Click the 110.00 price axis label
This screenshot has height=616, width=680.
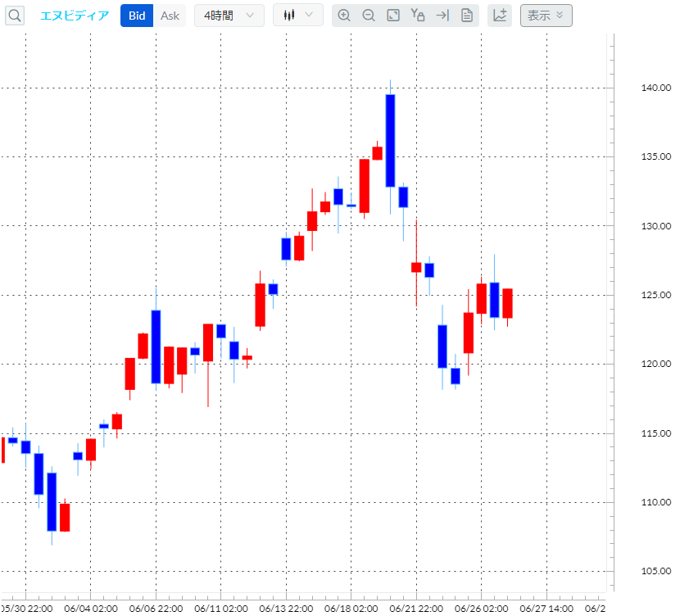655,502
